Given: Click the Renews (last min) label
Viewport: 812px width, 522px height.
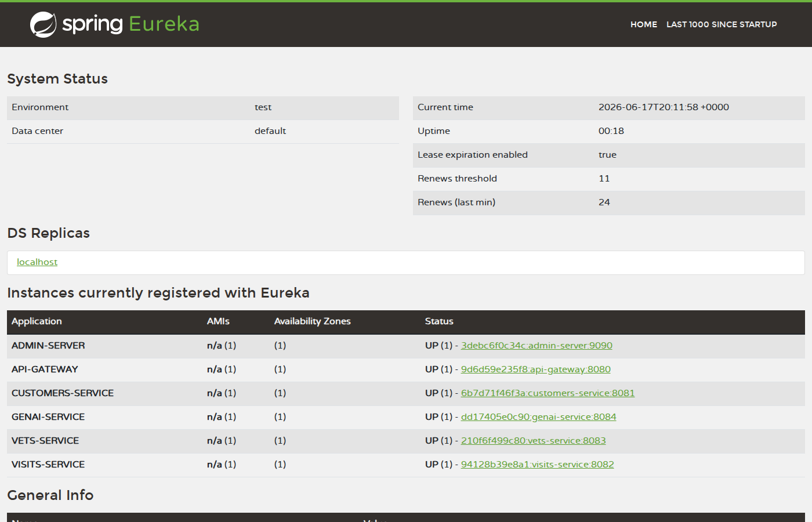Looking at the screenshot, I should tap(456, 202).
